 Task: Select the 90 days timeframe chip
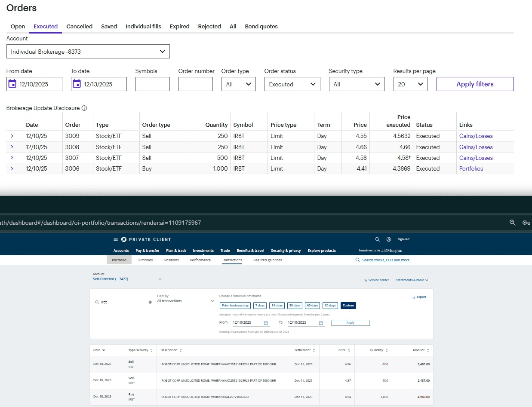(x=330, y=306)
